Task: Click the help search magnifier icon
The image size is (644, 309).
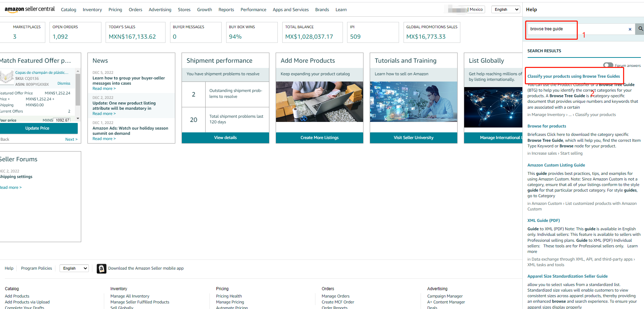Action: (x=640, y=29)
